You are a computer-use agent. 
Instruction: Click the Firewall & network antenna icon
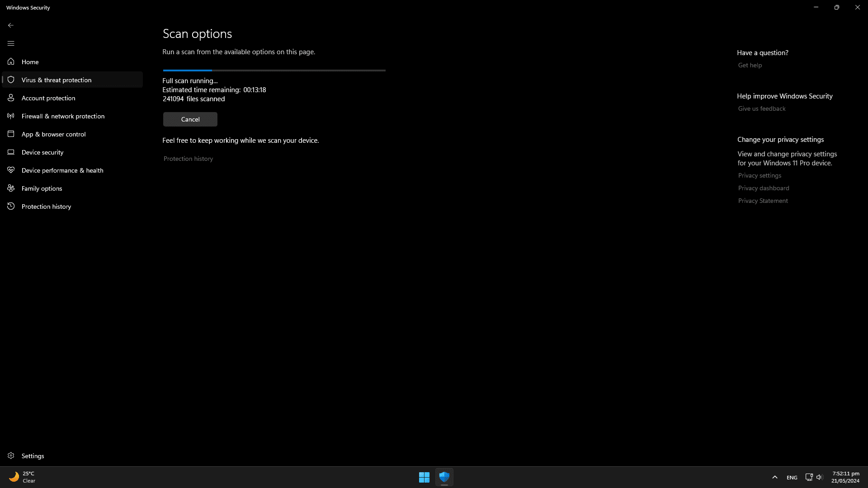coord(11,116)
